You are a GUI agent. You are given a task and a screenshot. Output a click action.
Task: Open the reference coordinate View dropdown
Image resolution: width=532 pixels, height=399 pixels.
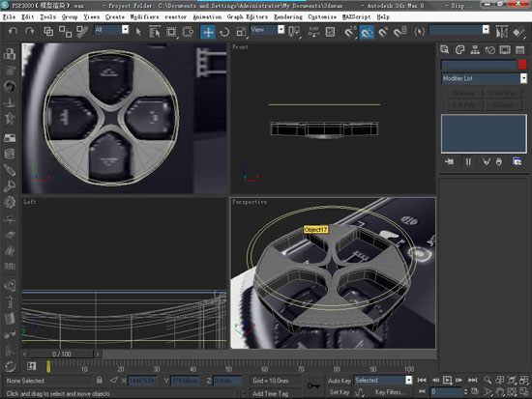pyautogui.click(x=281, y=30)
